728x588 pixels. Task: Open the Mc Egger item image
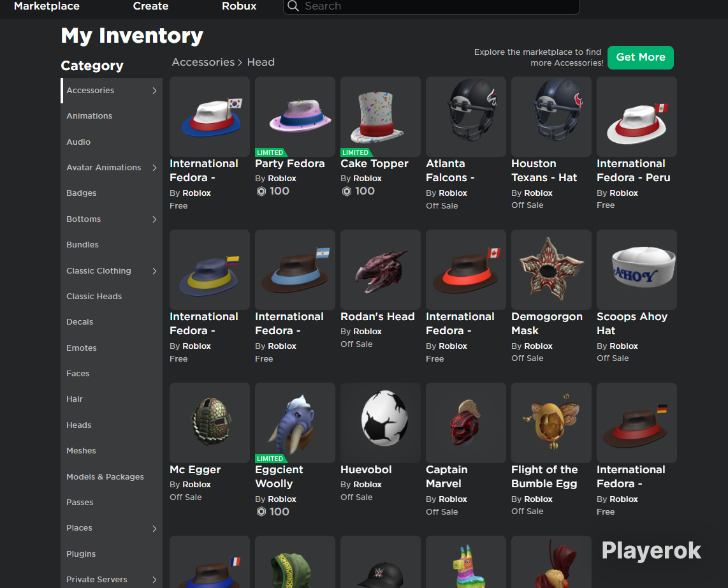click(x=210, y=423)
